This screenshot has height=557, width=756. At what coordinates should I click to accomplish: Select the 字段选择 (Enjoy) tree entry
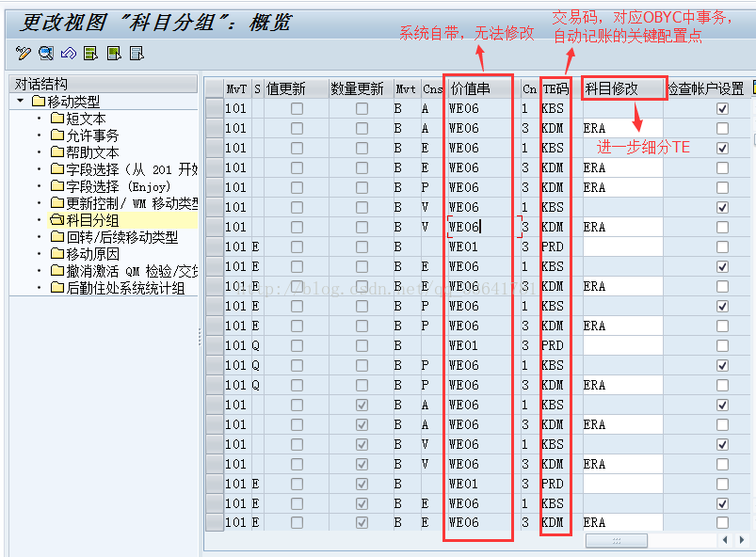coord(118,186)
